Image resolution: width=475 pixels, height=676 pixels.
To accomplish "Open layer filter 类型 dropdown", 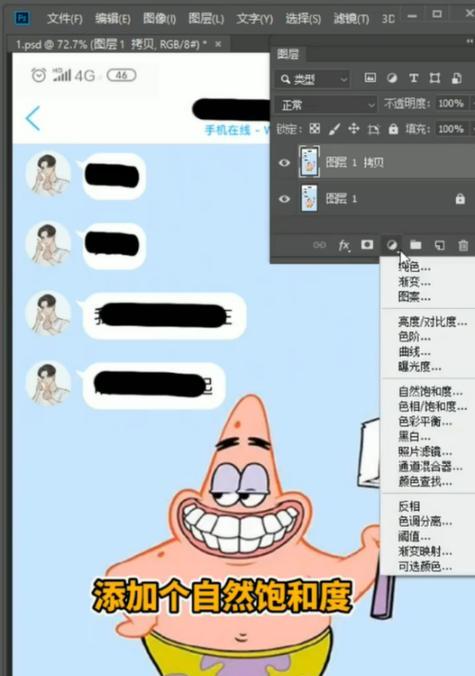I will 313,79.
